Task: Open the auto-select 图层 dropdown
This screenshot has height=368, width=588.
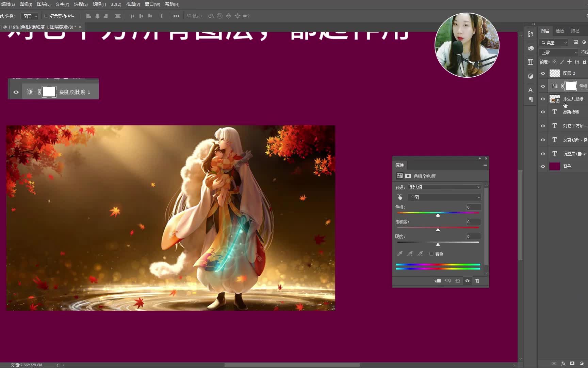Action: (30, 16)
